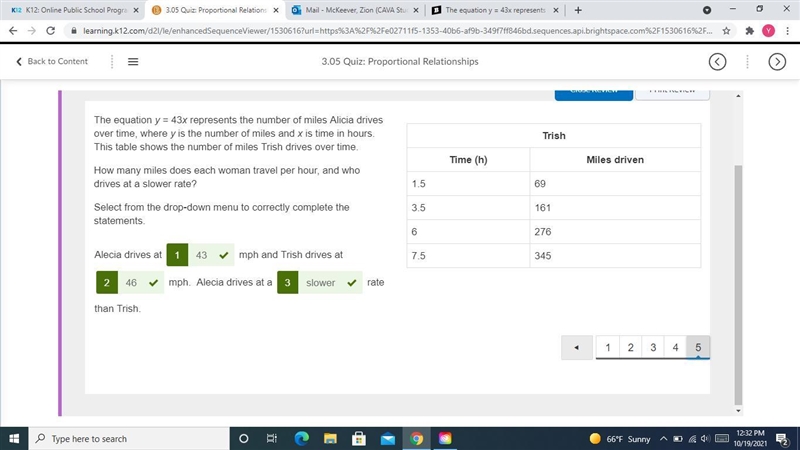Jump to question page 4
Image resolution: width=800 pixels, height=450 pixels.
pyautogui.click(x=676, y=347)
